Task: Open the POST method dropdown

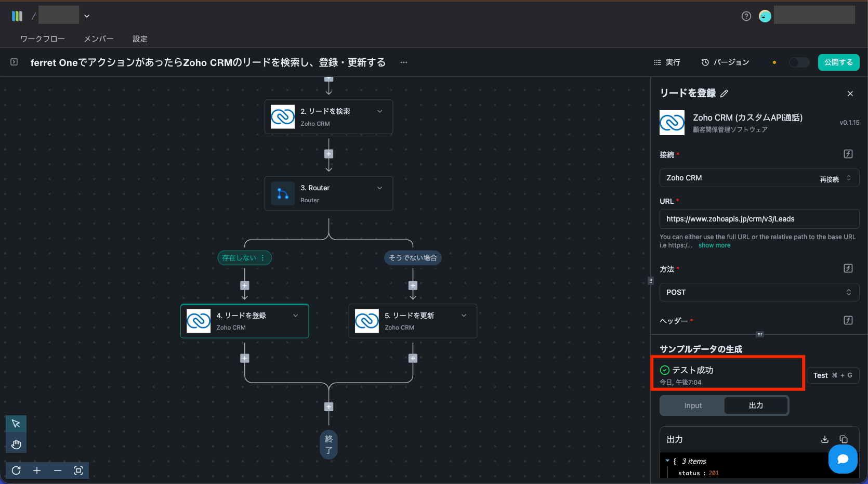Action: (759, 292)
